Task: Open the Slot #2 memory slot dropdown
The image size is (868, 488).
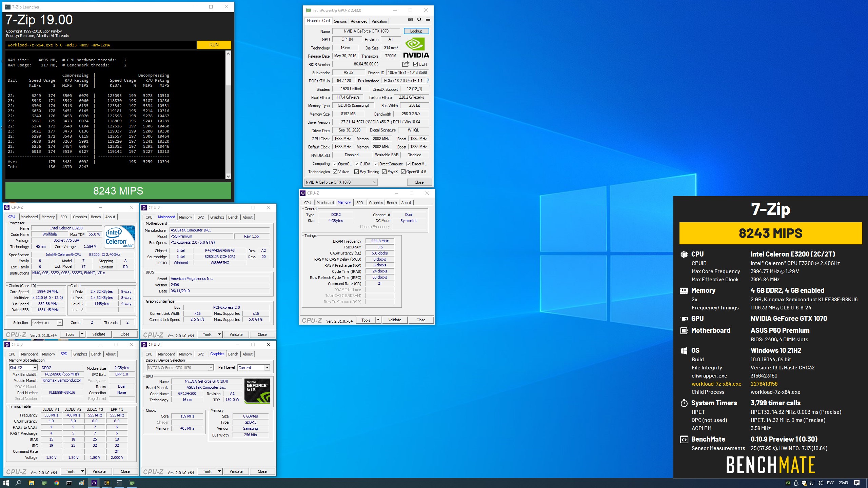Action: coord(23,368)
